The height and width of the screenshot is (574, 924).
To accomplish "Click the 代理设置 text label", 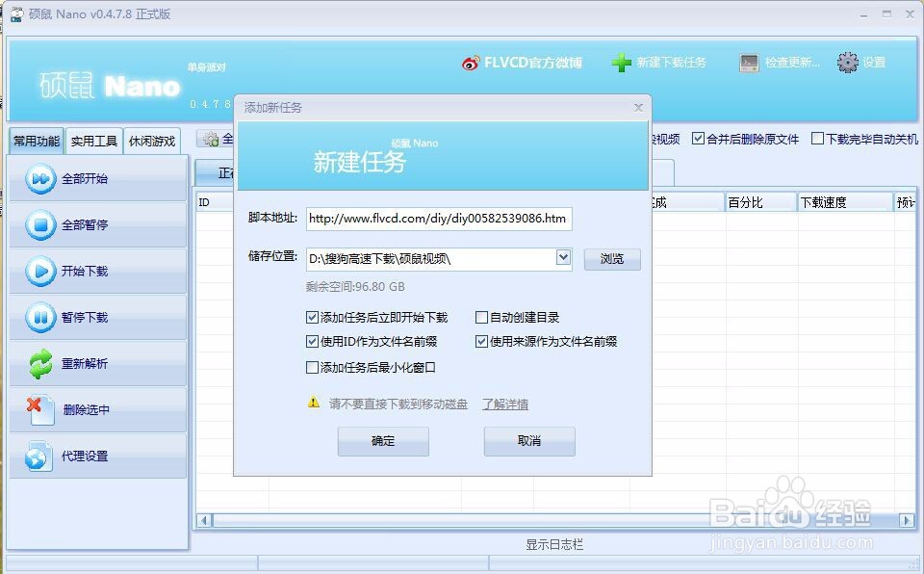I will coord(85,457).
